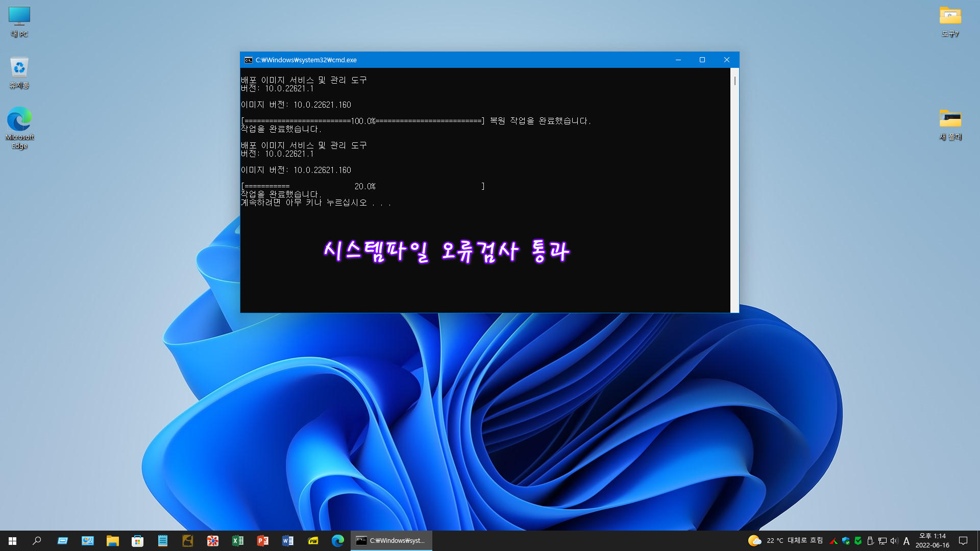Image resolution: width=980 pixels, height=551 pixels.
Task: Select the 휴지통 recycle bin icon
Action: pyautogui.click(x=19, y=72)
